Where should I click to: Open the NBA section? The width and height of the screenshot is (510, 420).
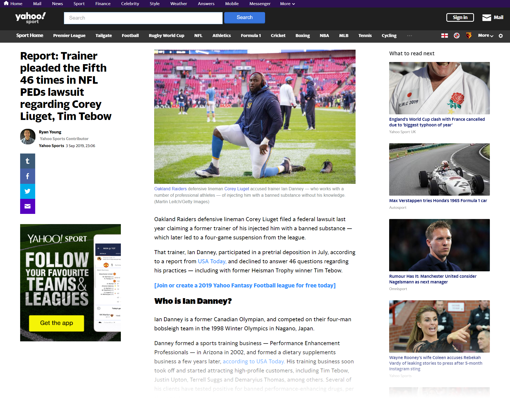(x=324, y=35)
